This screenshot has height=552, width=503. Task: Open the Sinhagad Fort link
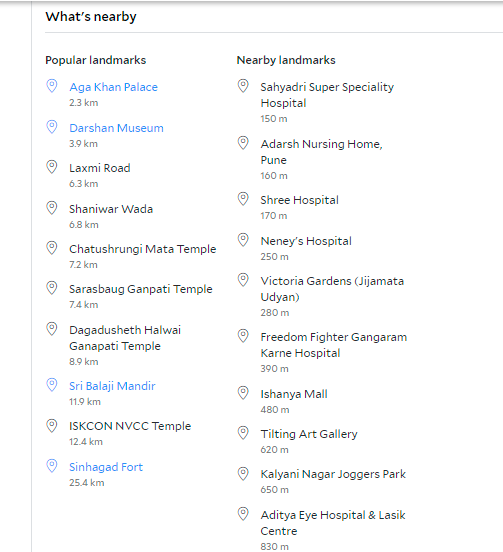[x=106, y=467]
